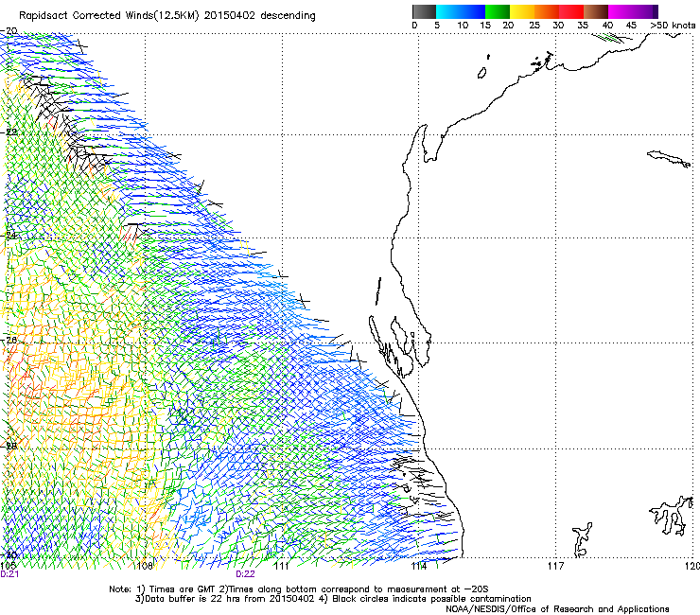Click the latitude label -26
The image size is (700, 615).
tap(9, 341)
